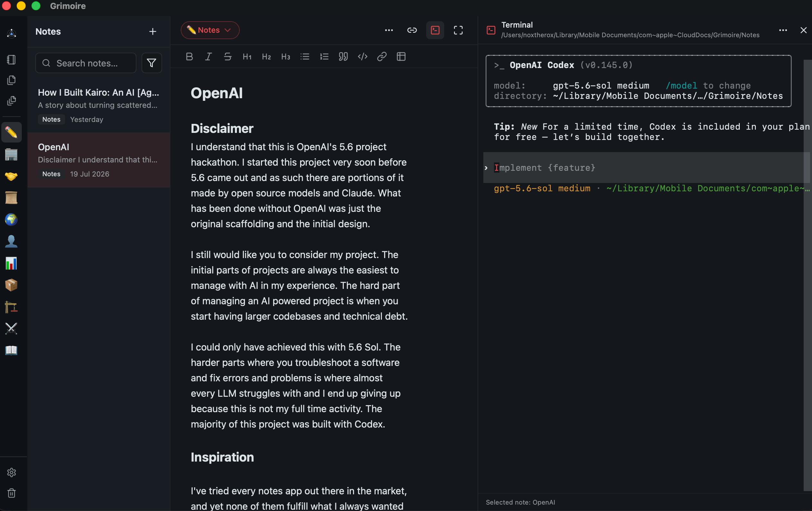Screen dimensions: 812x511
Task: Click the 'Yesterday' date on Kairo note
Action: click(87, 119)
